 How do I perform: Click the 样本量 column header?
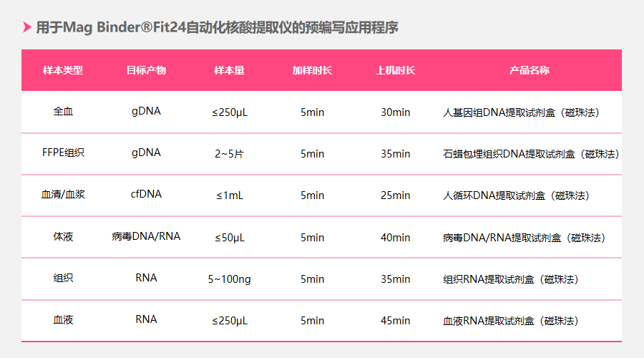[x=229, y=70]
